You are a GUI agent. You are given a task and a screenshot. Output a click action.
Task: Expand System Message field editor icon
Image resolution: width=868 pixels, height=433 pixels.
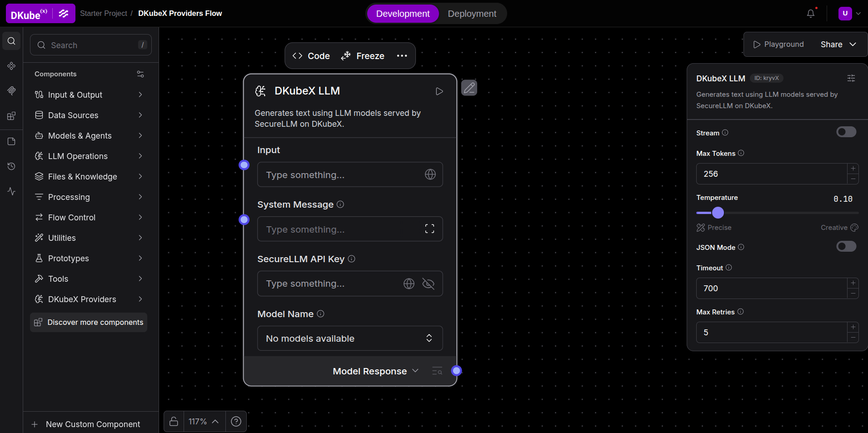pyautogui.click(x=429, y=229)
